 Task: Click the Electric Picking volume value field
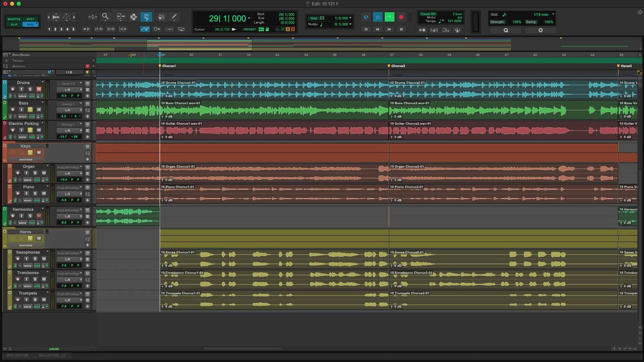pos(63,136)
